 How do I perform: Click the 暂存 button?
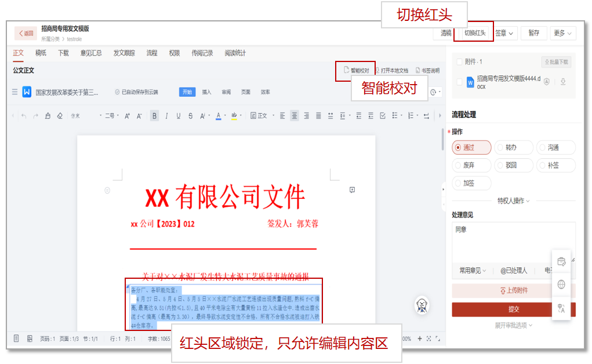click(x=533, y=33)
